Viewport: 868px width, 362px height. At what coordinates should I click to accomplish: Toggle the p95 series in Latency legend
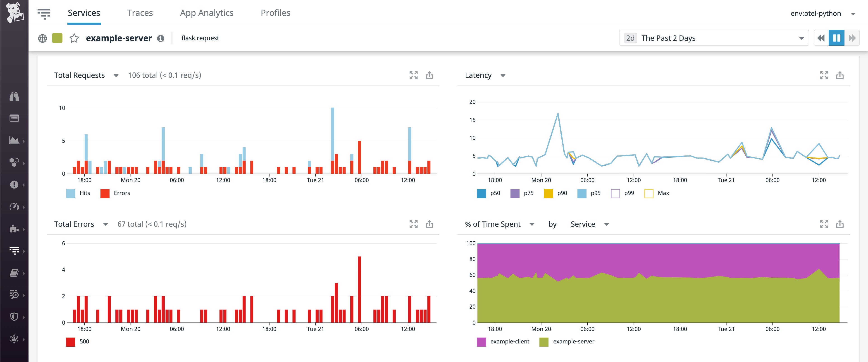pos(590,193)
